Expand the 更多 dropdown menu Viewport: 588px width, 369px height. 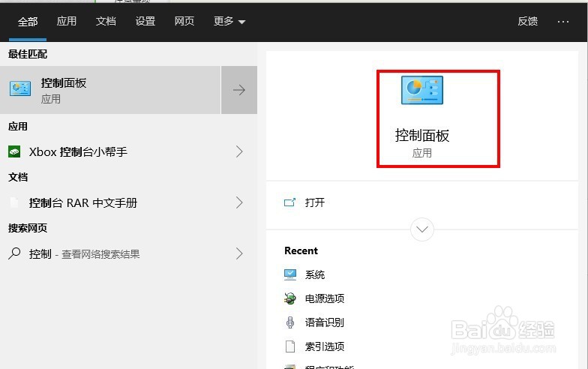point(229,21)
